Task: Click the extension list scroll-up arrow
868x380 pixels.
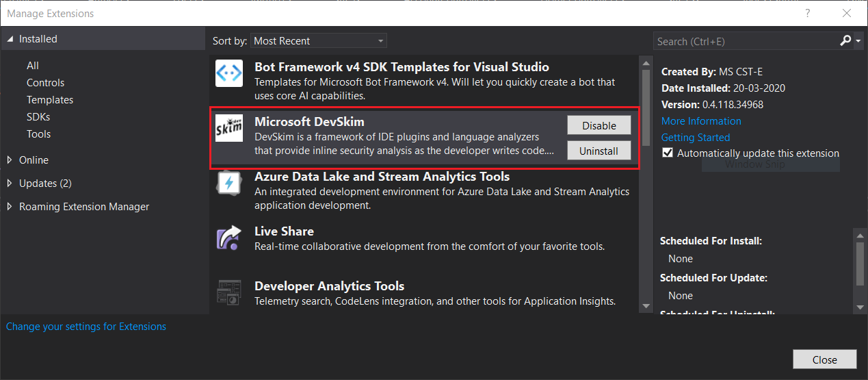Action: coord(646,64)
